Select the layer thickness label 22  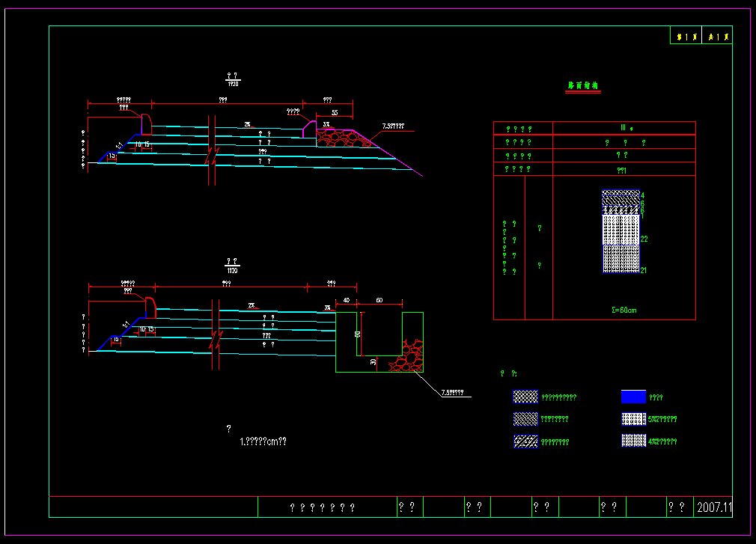point(644,239)
